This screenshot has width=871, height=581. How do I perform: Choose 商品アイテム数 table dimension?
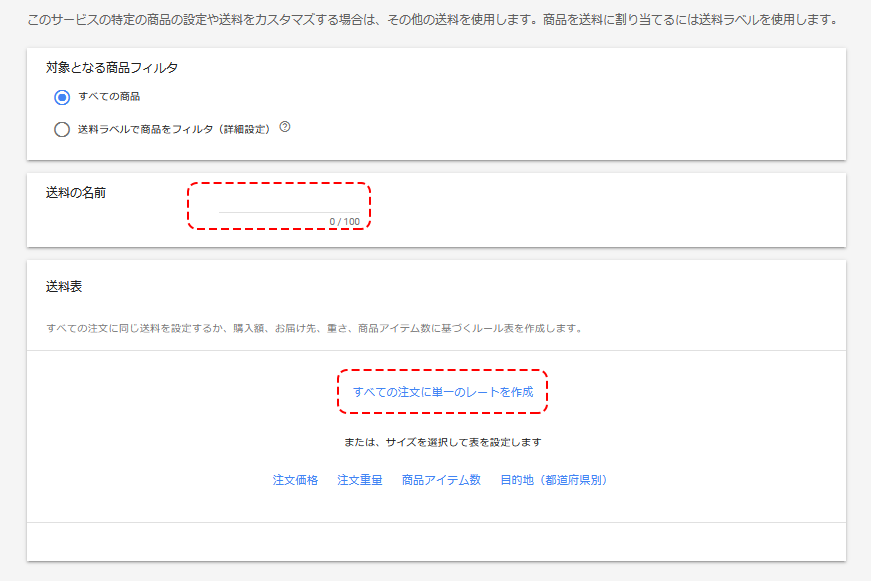click(441, 480)
